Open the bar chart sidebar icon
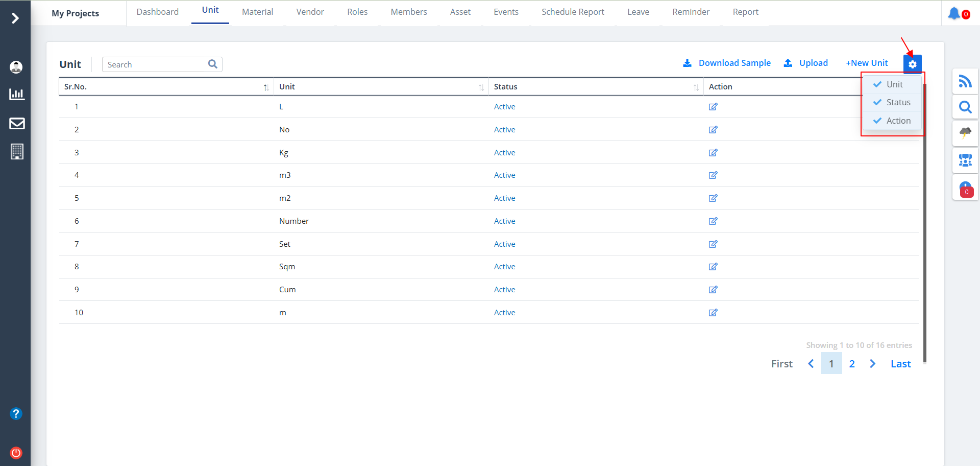The width and height of the screenshot is (980, 466). (x=17, y=94)
